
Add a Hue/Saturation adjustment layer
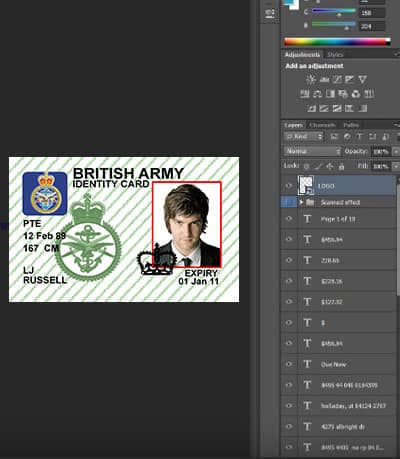[305, 94]
